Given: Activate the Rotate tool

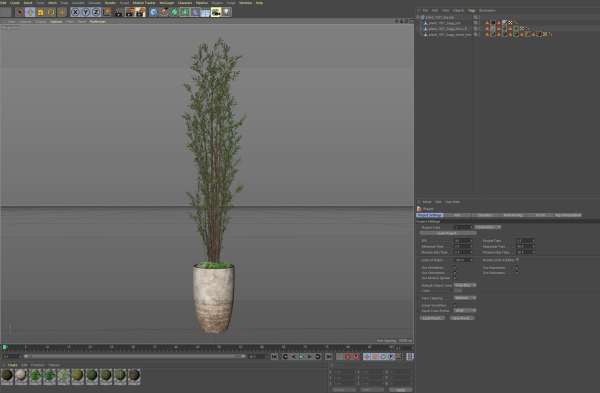Looking at the screenshot, I should pyautogui.click(x=51, y=12).
